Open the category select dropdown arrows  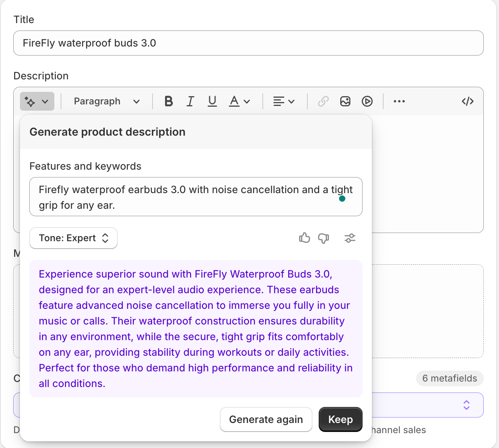click(x=467, y=405)
